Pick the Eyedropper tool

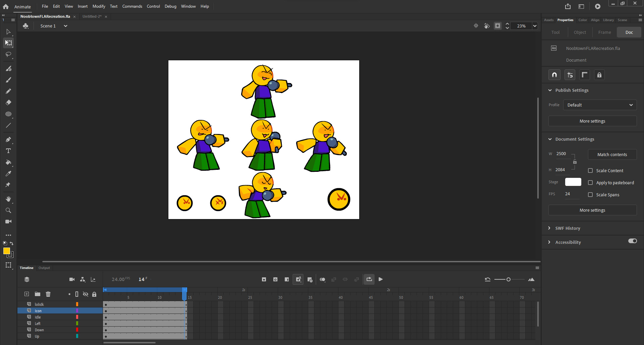[x=8, y=174]
